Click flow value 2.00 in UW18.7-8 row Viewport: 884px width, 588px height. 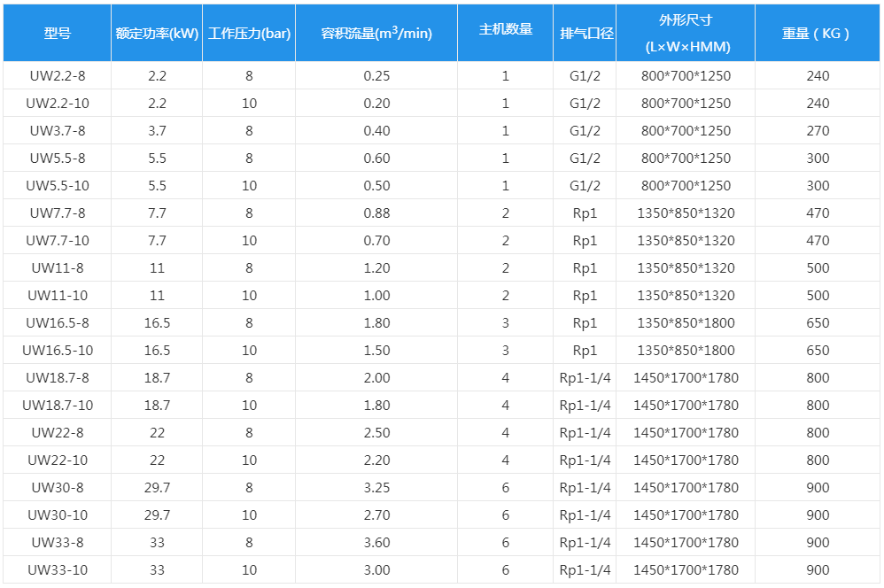point(376,378)
